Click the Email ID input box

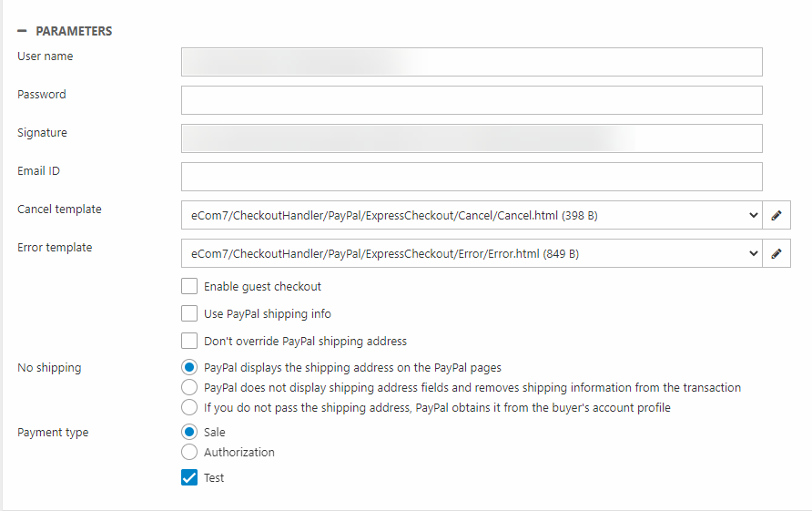(472, 177)
